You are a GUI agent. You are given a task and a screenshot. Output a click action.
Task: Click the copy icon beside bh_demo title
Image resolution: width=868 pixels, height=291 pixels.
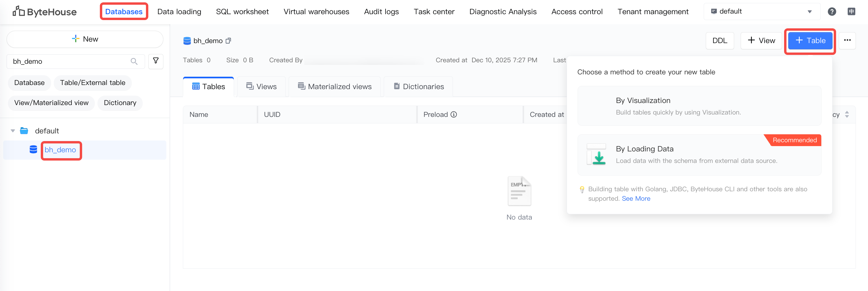click(x=228, y=41)
